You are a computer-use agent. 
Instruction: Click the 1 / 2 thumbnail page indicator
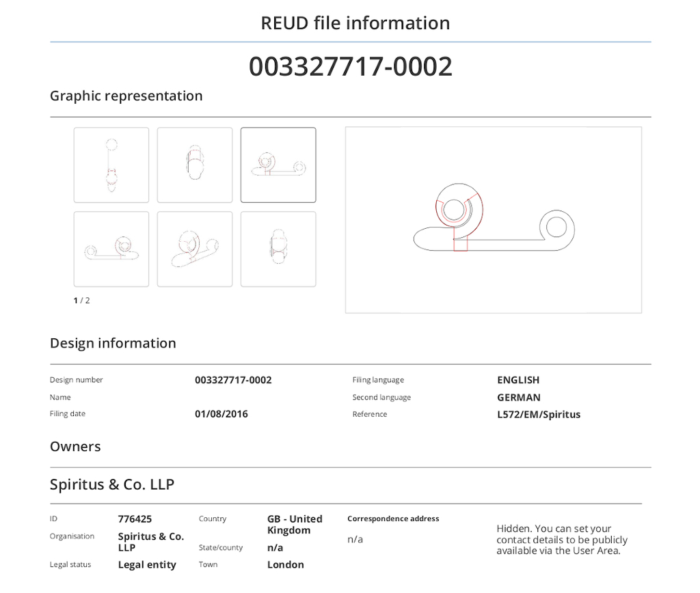pos(81,301)
